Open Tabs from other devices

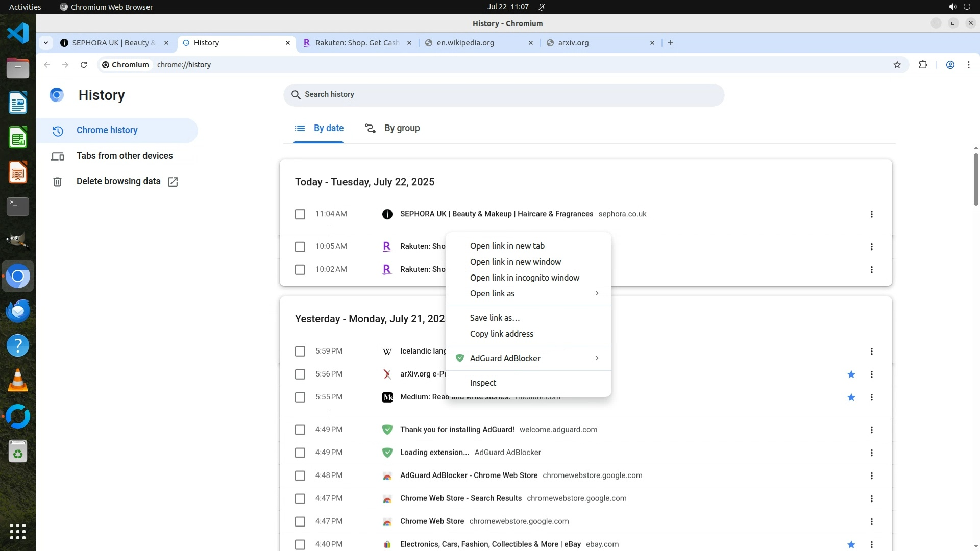coord(125,156)
